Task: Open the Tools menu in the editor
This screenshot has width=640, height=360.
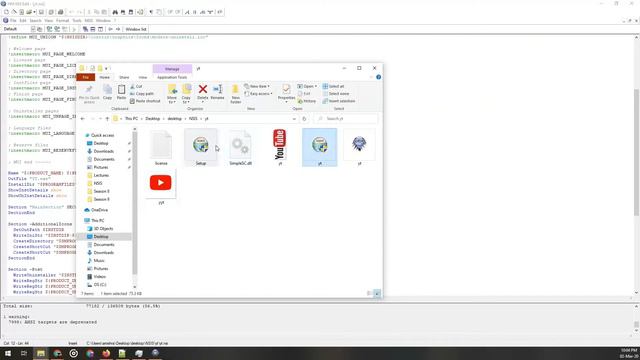Action: click(77, 20)
